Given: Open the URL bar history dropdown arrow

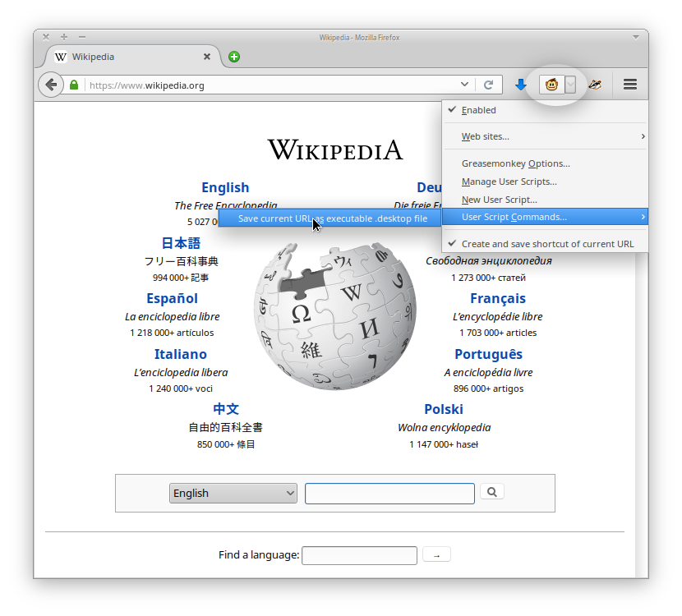Looking at the screenshot, I should [x=464, y=85].
